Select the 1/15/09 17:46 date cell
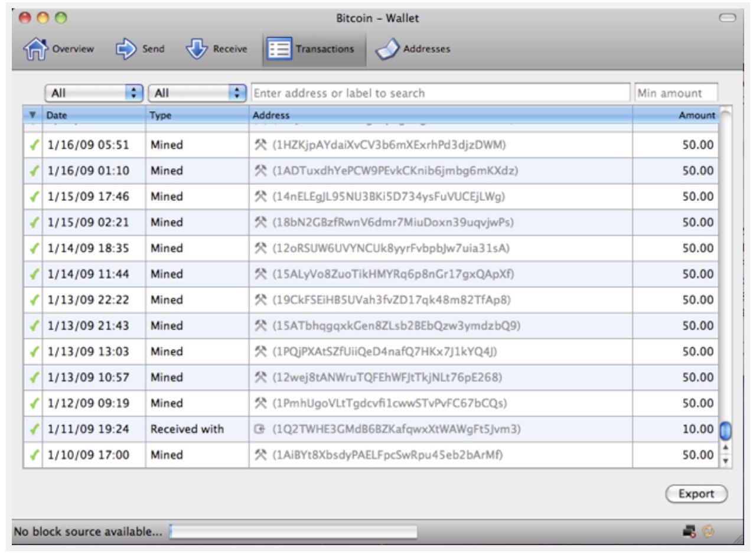The image size is (756, 554). coord(94,197)
